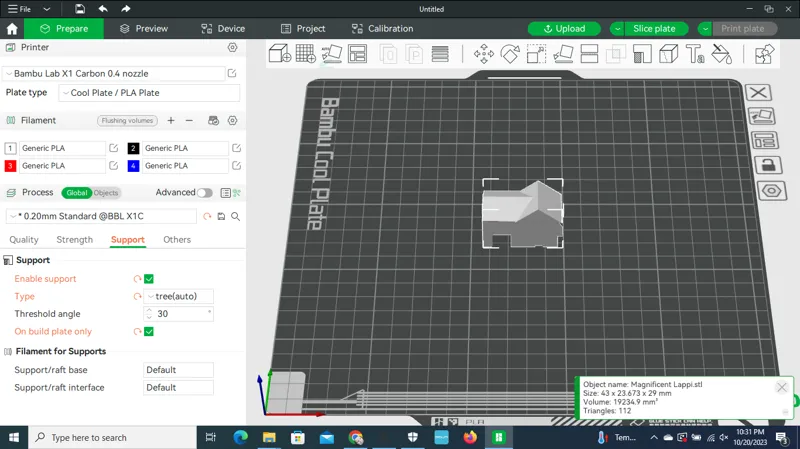Edit filament 1 Generic PLA preset
Viewport: 800px width, 449px height.
[114, 148]
